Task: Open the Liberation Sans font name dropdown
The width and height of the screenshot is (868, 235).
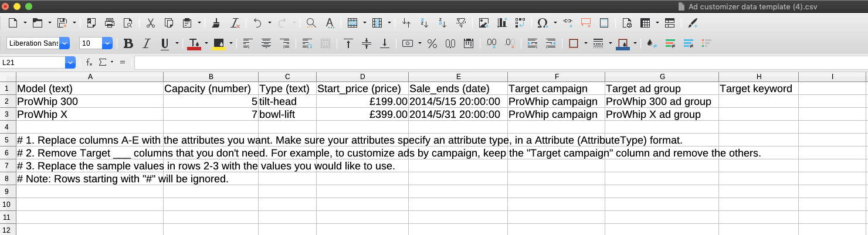Action: (x=65, y=43)
